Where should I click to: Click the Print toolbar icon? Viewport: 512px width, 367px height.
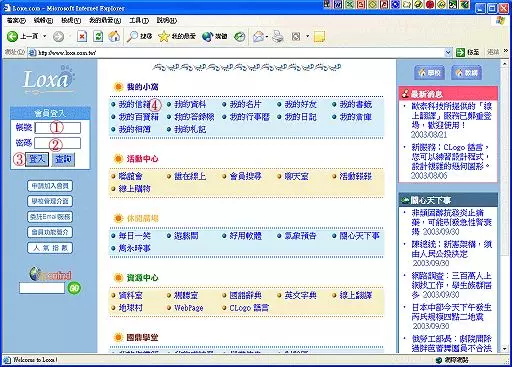point(277,36)
